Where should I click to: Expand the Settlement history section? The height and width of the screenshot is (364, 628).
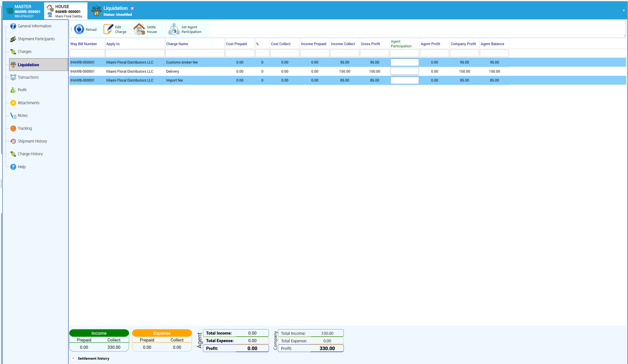pyautogui.click(x=73, y=358)
